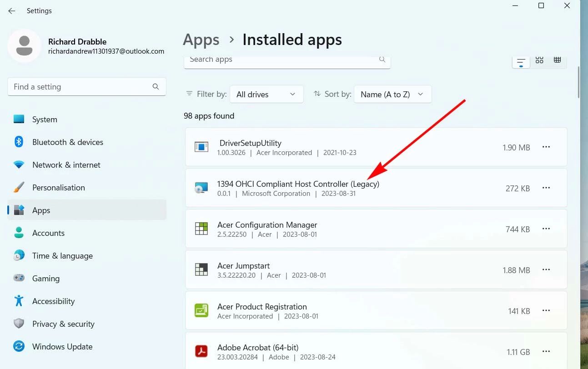Click the magnifier icon in Search apps
The height and width of the screenshot is (369, 588).
382,60
